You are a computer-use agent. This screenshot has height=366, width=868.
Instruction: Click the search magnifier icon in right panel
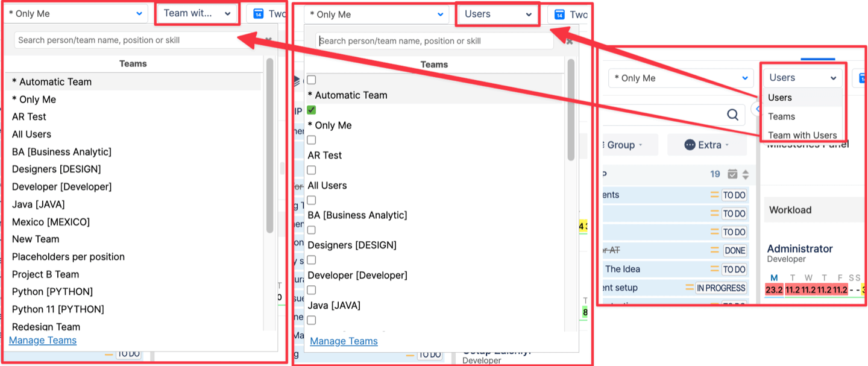[x=732, y=115]
